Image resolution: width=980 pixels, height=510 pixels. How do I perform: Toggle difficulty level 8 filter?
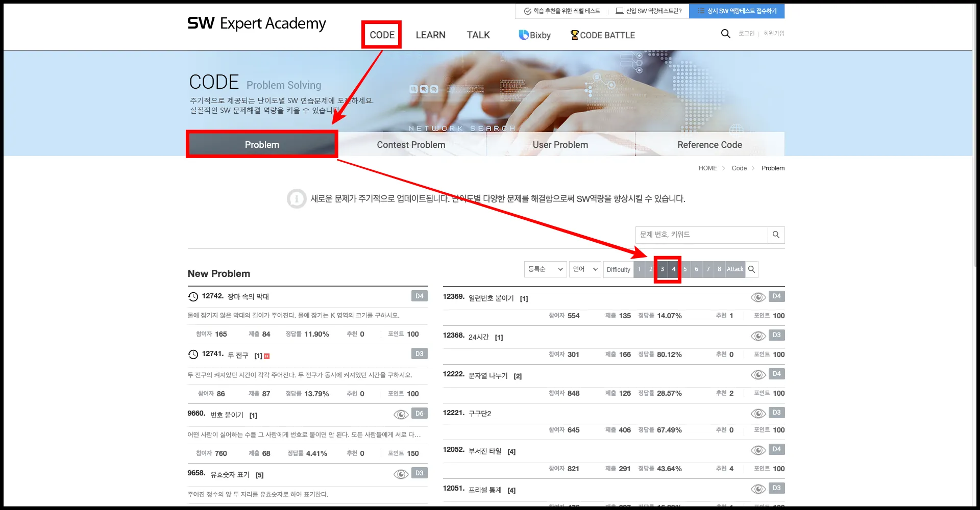tap(719, 269)
